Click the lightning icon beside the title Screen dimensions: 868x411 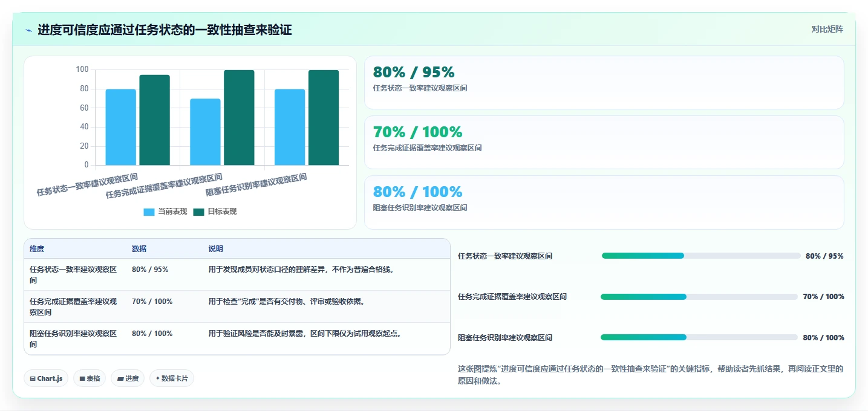pos(29,30)
